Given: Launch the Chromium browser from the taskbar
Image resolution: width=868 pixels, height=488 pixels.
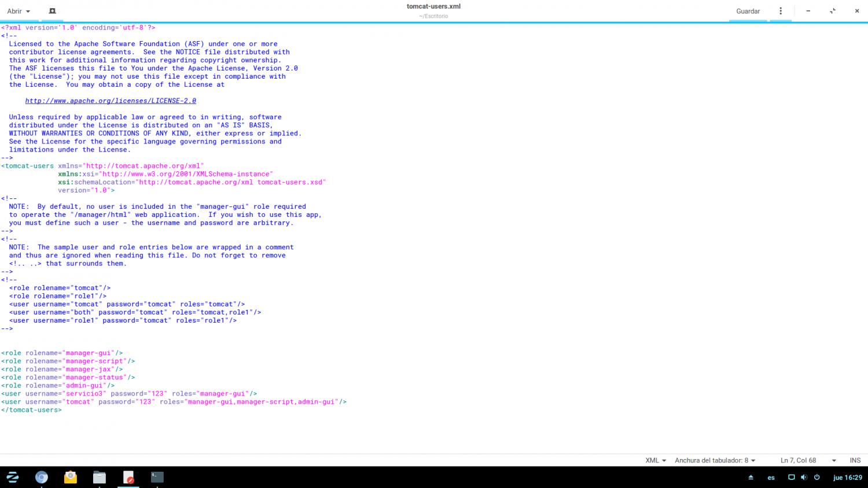Looking at the screenshot, I should [x=42, y=477].
